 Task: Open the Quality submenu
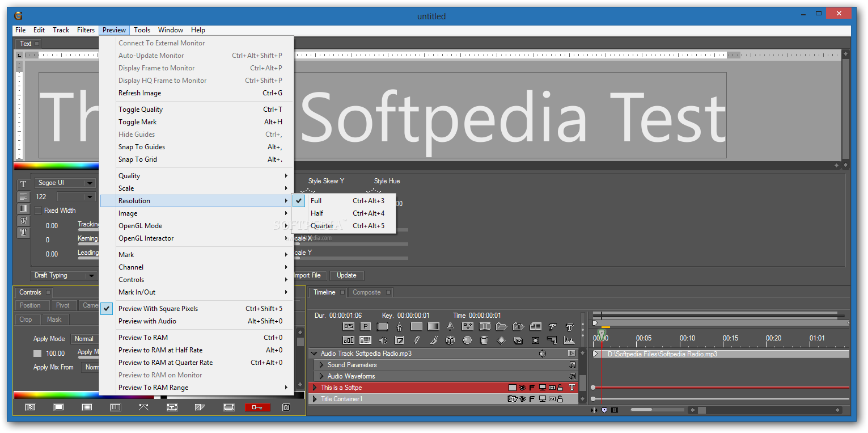coord(197,176)
